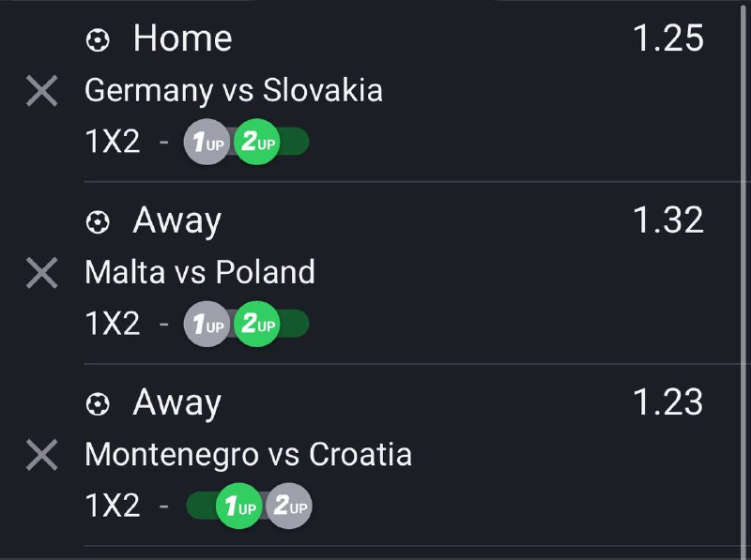This screenshot has width=751, height=560.
Task: Remove the Malta vs Poland selection
Action: [x=42, y=273]
